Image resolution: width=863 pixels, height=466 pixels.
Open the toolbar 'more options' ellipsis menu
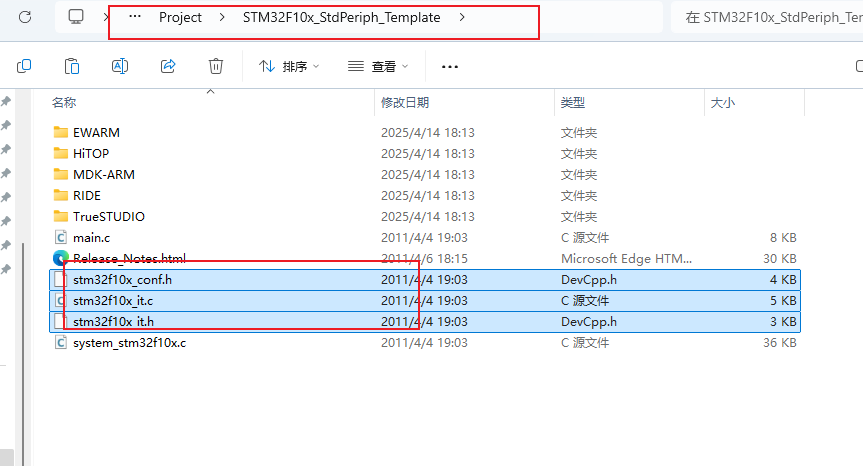450,67
